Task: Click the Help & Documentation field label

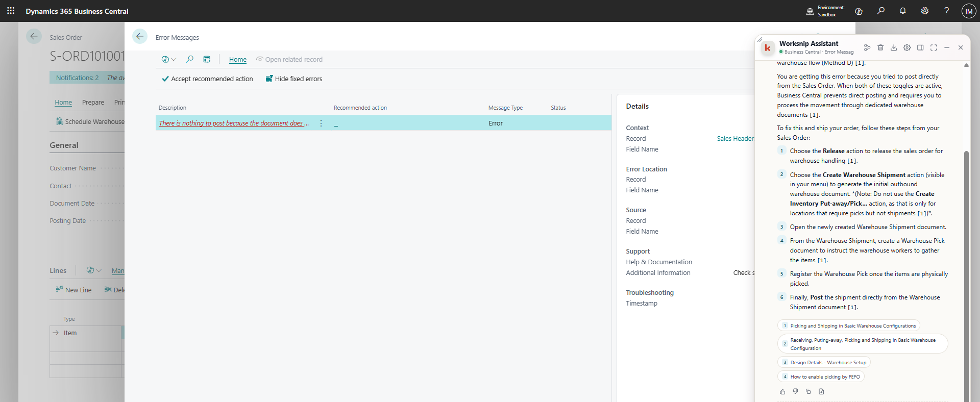Action: click(659, 262)
